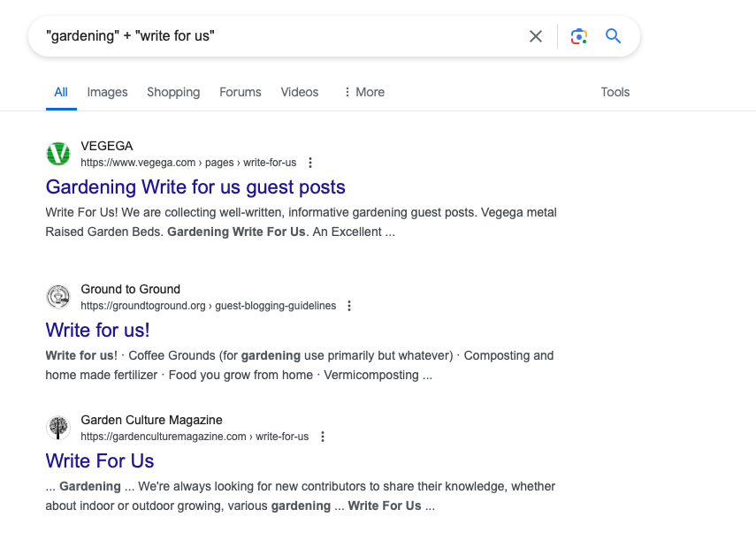The width and height of the screenshot is (756, 540).
Task: Expand the More search filters menu
Action: [364, 92]
